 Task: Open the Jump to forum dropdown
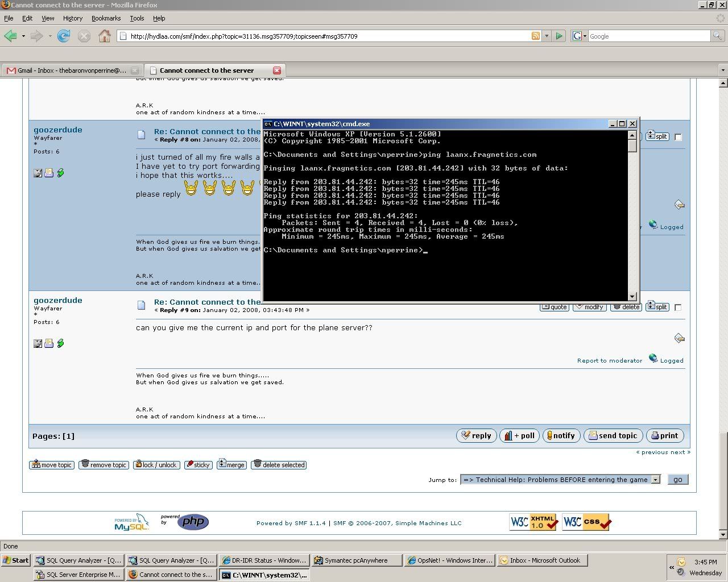point(655,480)
